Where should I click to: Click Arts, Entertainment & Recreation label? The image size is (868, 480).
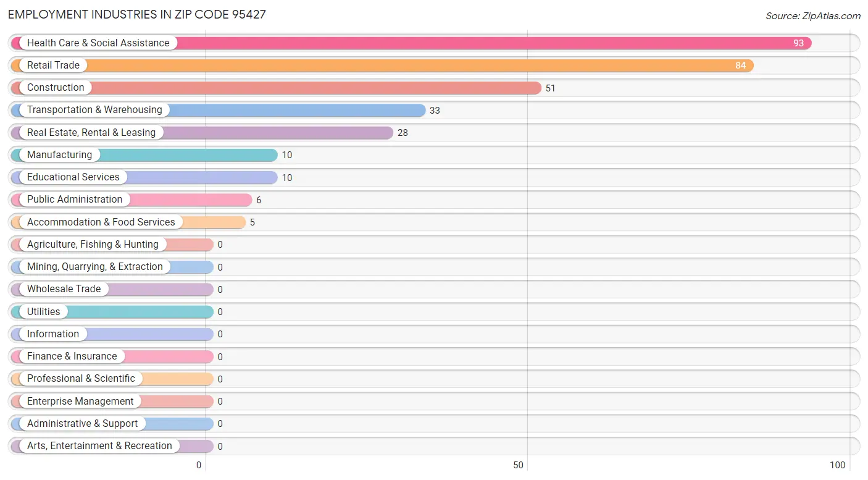click(x=99, y=445)
